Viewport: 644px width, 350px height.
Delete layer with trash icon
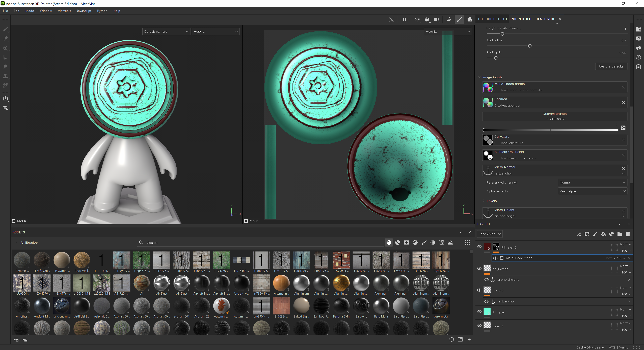point(628,234)
